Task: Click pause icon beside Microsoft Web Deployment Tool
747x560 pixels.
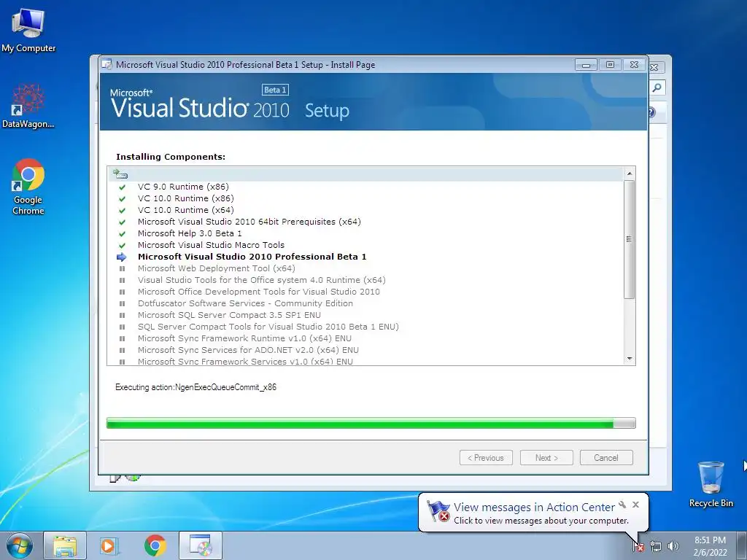Action: coord(122,268)
